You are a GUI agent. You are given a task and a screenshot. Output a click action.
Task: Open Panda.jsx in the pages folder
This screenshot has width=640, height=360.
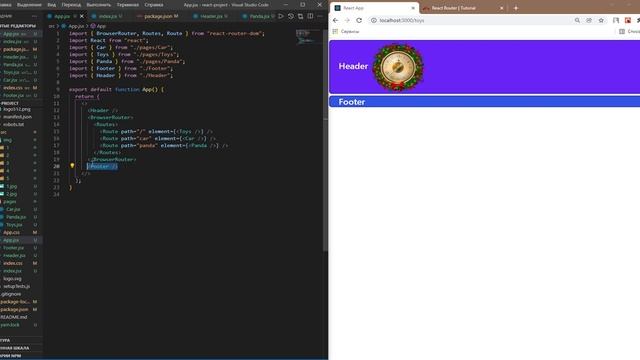[16, 217]
